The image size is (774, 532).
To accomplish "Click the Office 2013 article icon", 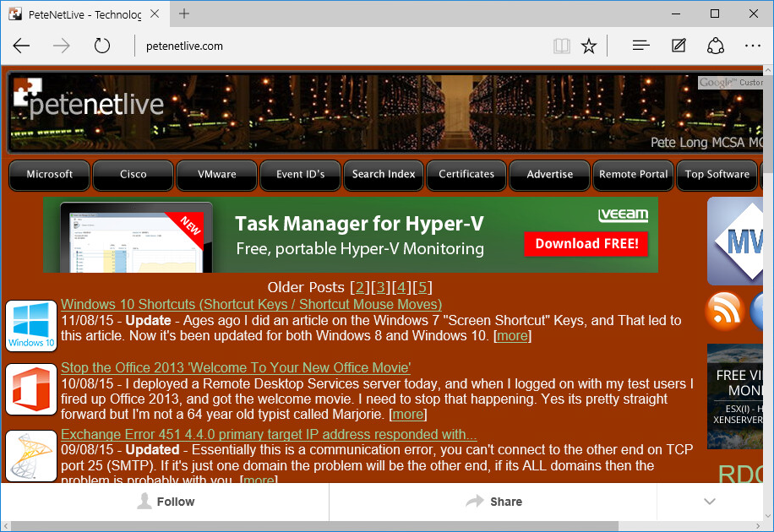I will tap(31, 389).
